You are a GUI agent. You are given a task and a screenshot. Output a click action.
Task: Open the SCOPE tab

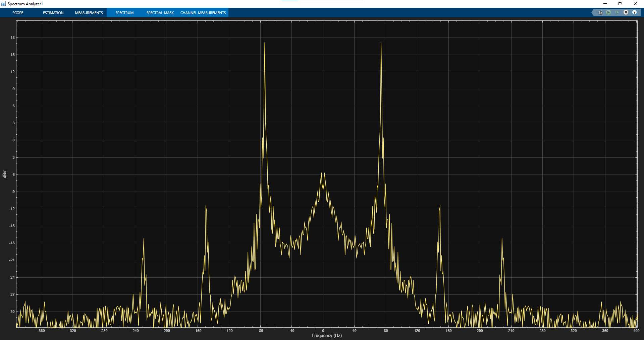(x=18, y=13)
